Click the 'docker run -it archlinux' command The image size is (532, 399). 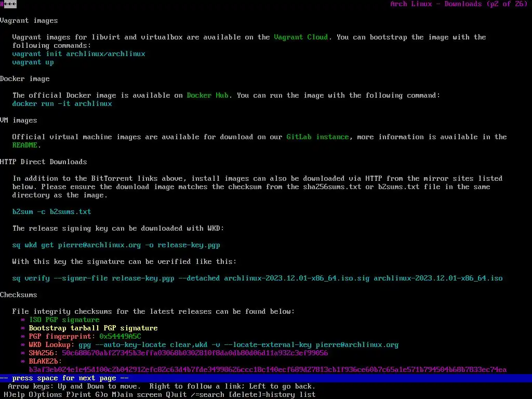(x=62, y=104)
